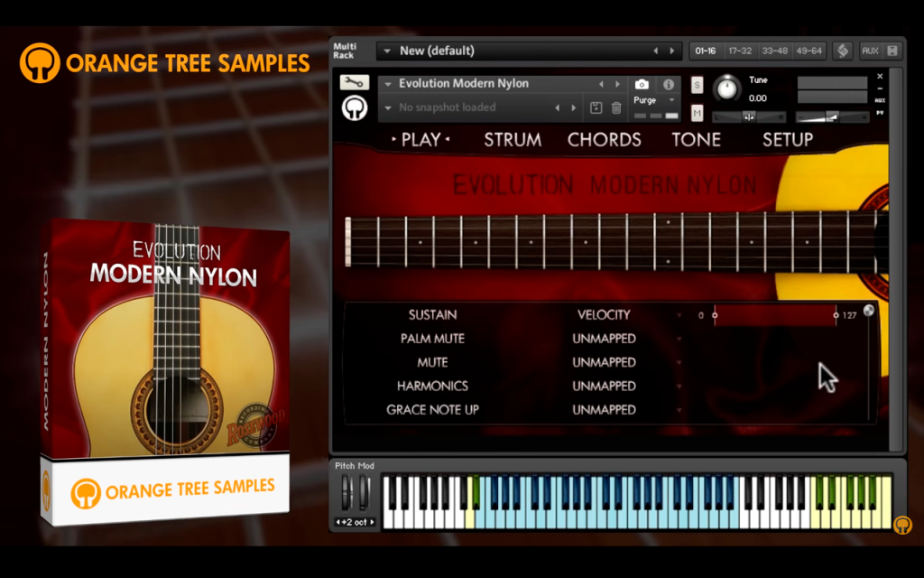Click the next instrument arrow for Evolution Modern Nylon

pyautogui.click(x=617, y=84)
